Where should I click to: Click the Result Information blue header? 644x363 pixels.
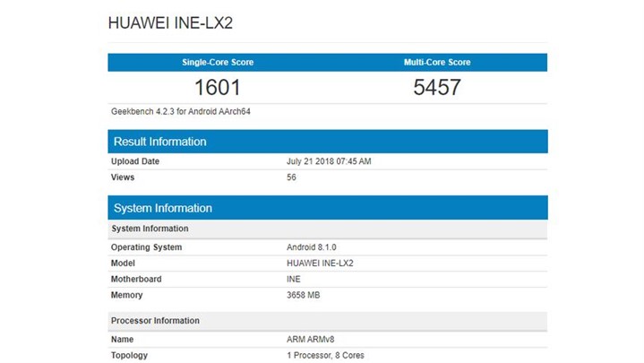pyautogui.click(x=159, y=142)
